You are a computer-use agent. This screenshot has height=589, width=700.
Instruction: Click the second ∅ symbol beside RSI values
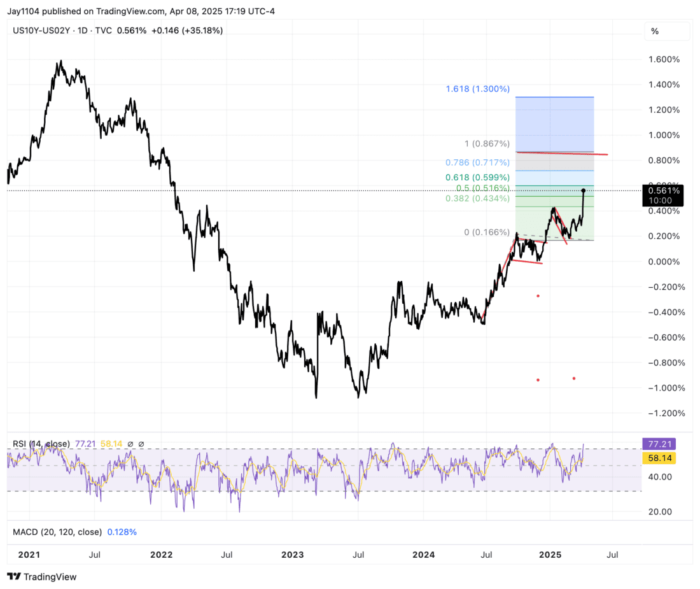[x=141, y=444]
